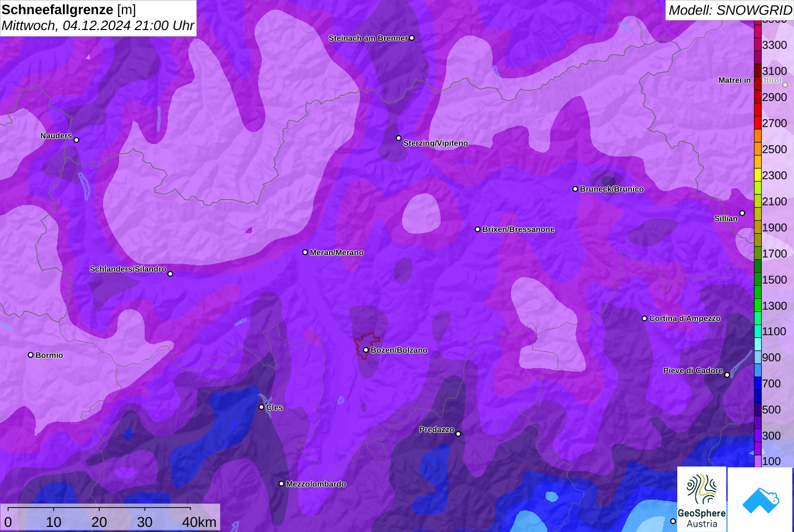Click the GeoSphere Austria logo
Screen dimensions: 794x532
coord(702,499)
